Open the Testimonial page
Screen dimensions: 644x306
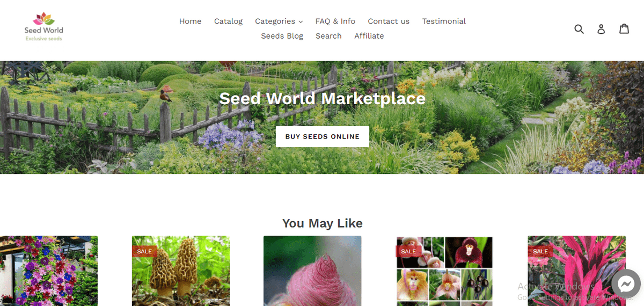(x=444, y=21)
